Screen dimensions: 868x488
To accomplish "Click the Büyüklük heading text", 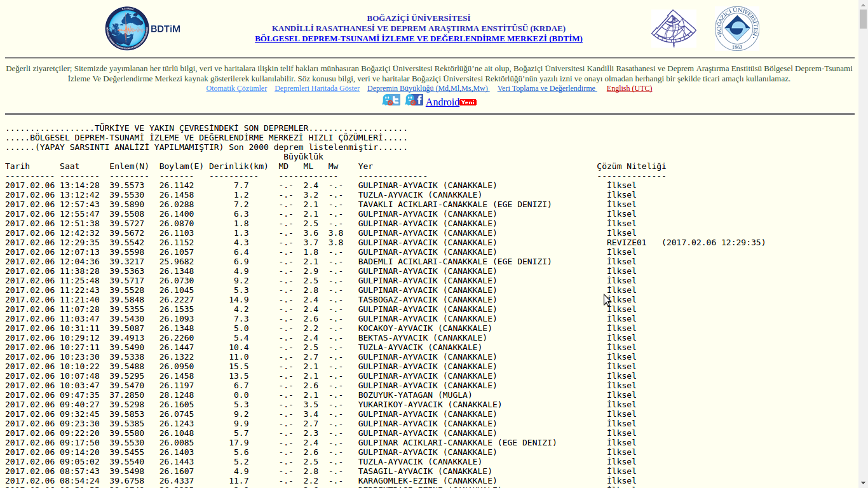I will [304, 157].
